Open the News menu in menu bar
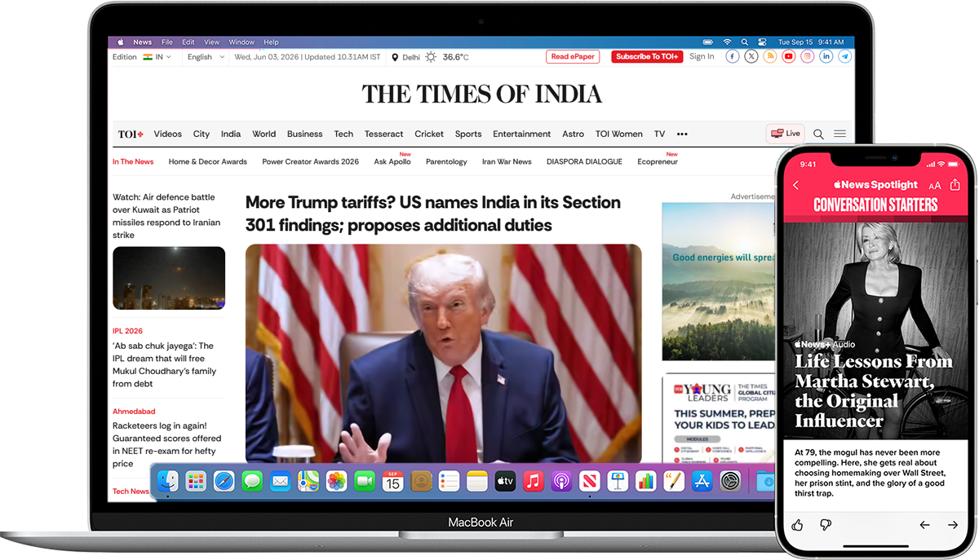The image size is (979, 560). click(x=143, y=42)
